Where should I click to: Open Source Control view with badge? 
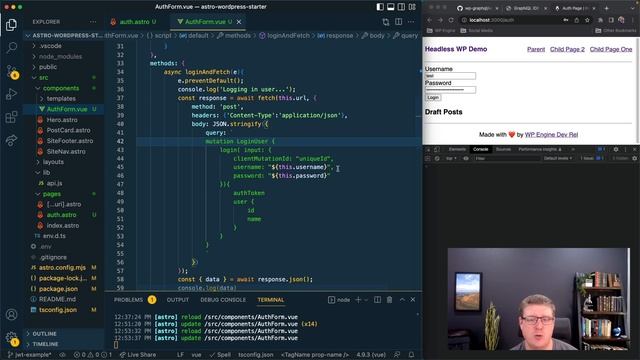pos(11,72)
